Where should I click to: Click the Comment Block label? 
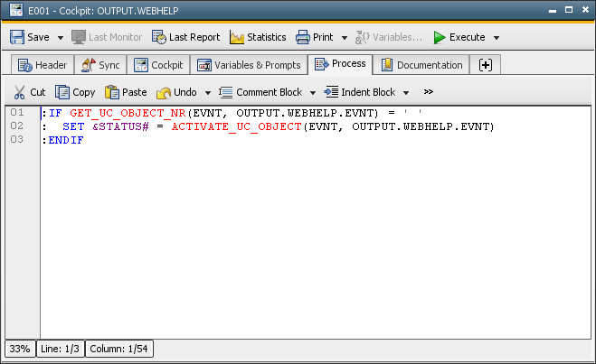(x=270, y=92)
